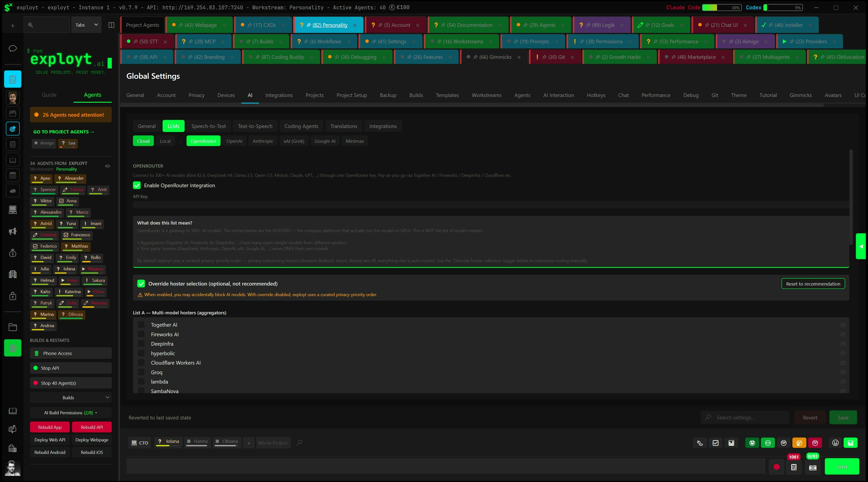Click the cloud sidebar icon
The width and height of the screenshot is (868, 482).
pyautogui.click(x=13, y=191)
